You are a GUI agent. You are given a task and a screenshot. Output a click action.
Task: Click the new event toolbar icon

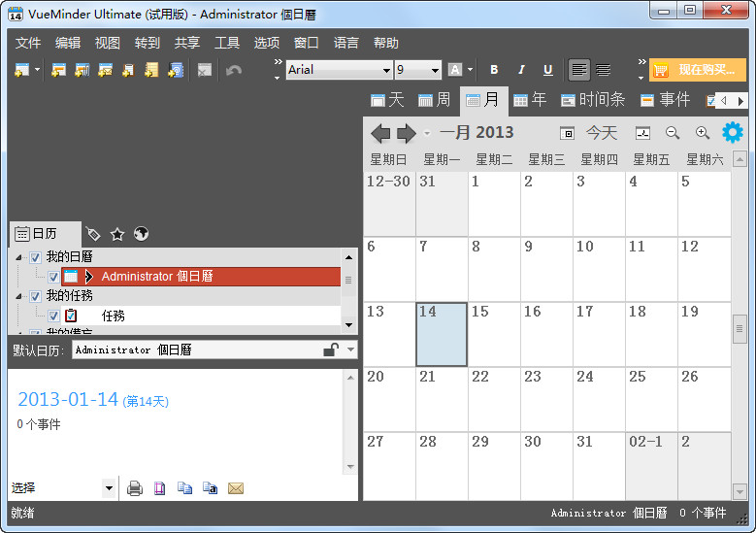click(21, 71)
